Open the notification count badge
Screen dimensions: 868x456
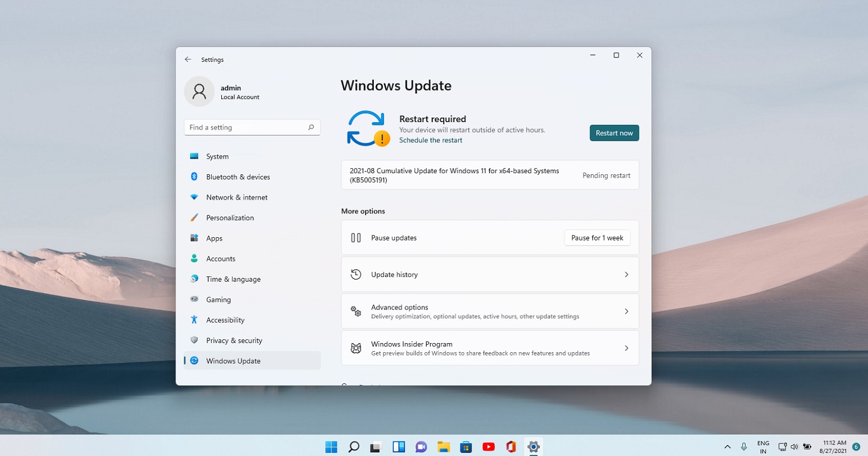856,447
